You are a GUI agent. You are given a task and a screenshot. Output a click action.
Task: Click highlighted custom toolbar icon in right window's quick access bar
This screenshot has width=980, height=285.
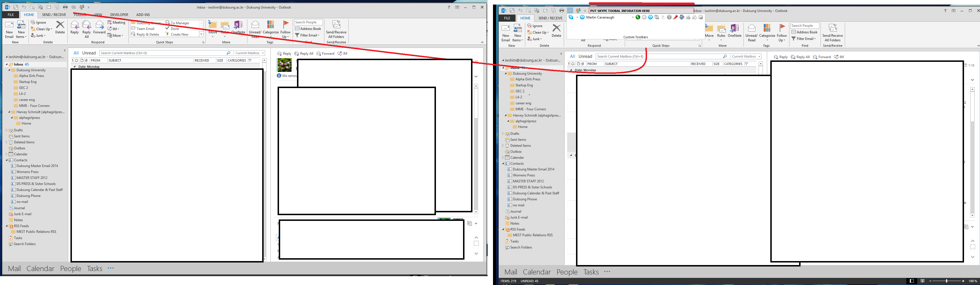click(x=570, y=11)
